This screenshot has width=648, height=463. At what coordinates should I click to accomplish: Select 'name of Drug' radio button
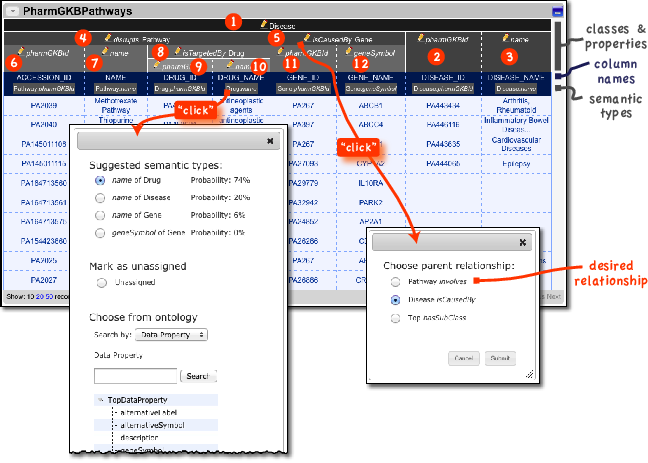(x=100, y=181)
